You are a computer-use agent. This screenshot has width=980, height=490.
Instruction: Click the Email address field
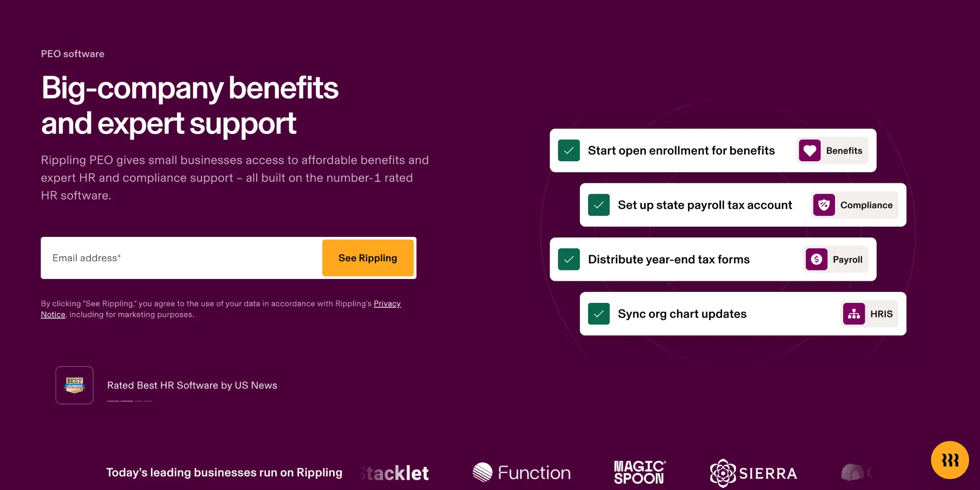tap(182, 258)
